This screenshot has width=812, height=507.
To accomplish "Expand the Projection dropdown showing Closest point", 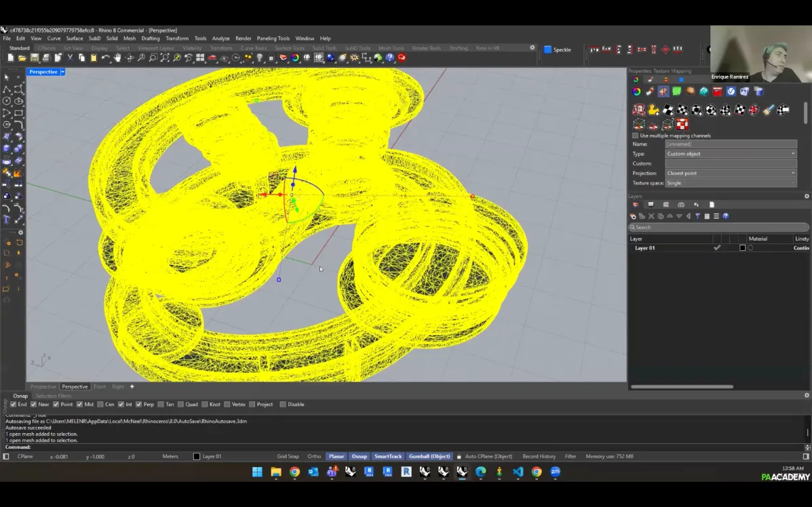I will (x=731, y=174).
